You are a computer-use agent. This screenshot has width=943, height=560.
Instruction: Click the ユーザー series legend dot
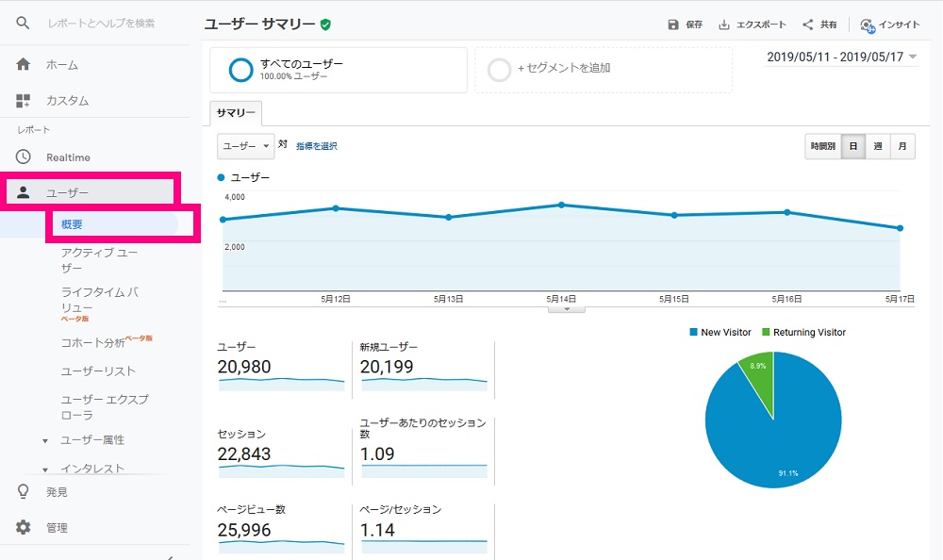[221, 177]
